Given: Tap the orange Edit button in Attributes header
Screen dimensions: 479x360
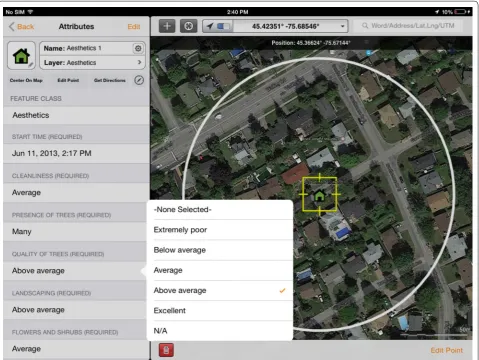Looking at the screenshot, I should click(x=134, y=27).
